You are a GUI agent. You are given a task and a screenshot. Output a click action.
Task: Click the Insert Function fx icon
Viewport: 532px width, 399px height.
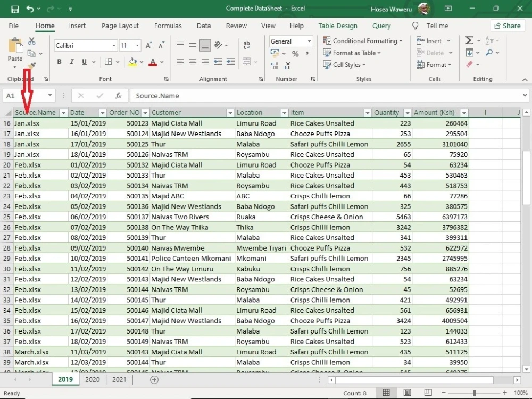pos(118,96)
